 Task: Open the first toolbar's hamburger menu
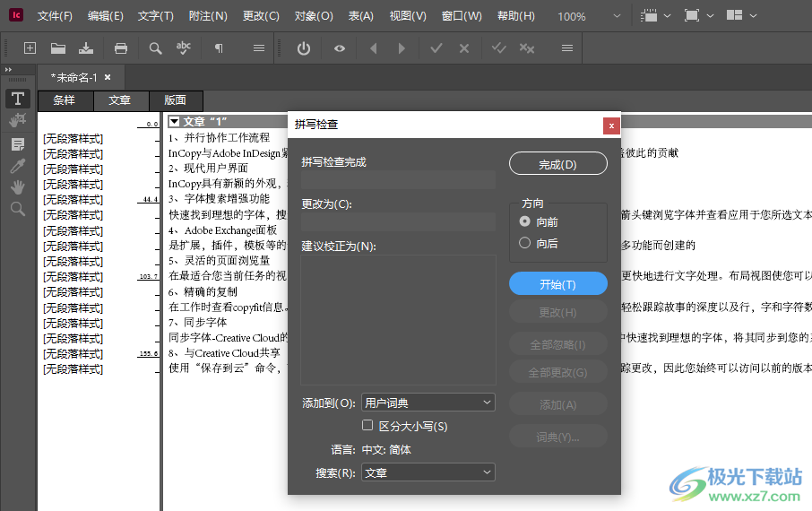pos(259,48)
